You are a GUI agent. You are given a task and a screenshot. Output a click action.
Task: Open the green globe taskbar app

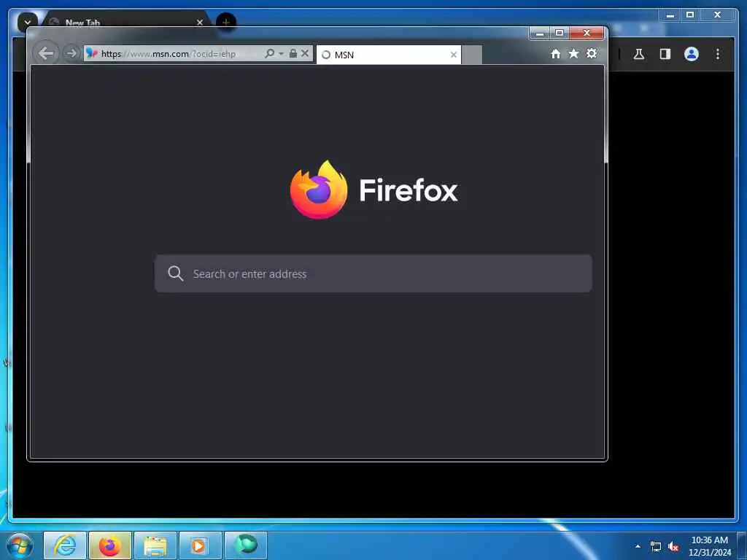(x=246, y=545)
